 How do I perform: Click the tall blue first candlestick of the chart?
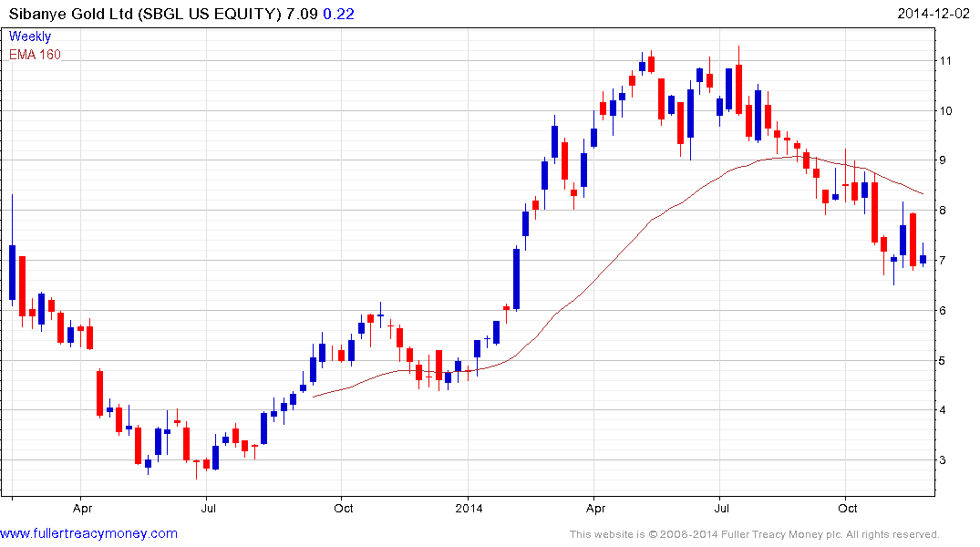point(12,272)
